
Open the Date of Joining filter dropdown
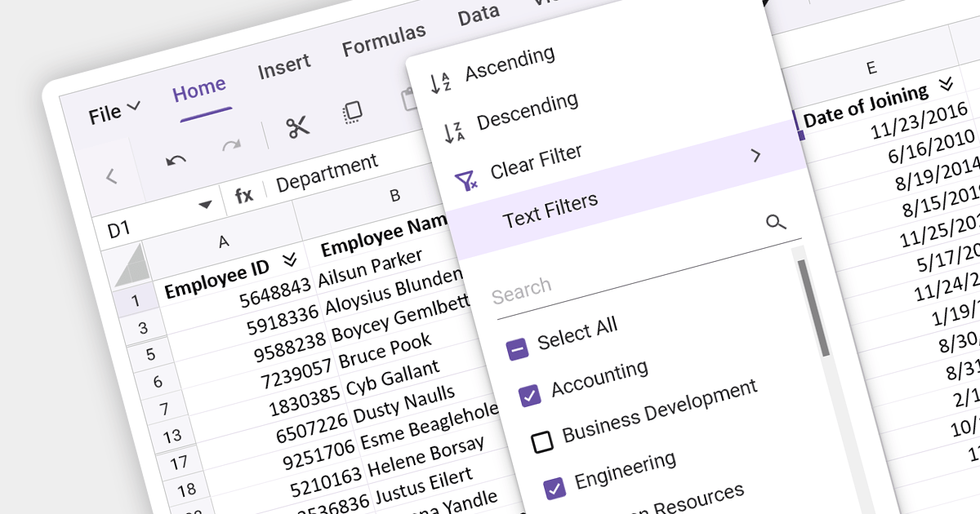pos(947,85)
